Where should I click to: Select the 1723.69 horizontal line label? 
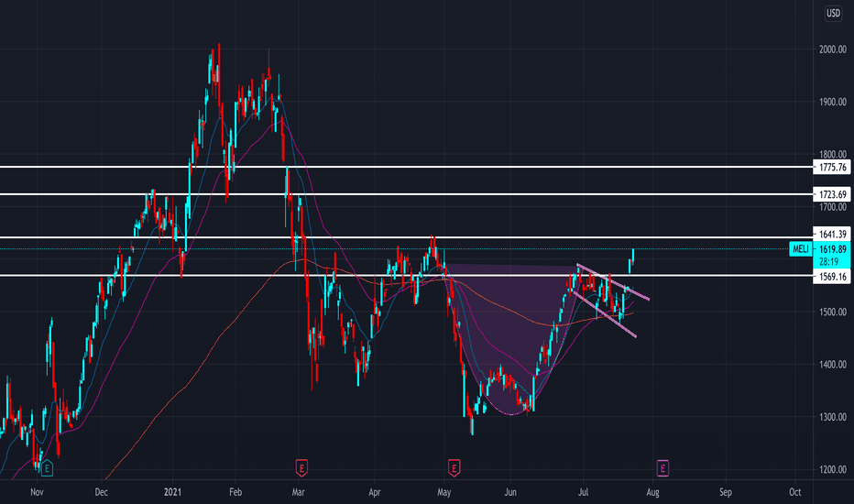[832, 194]
